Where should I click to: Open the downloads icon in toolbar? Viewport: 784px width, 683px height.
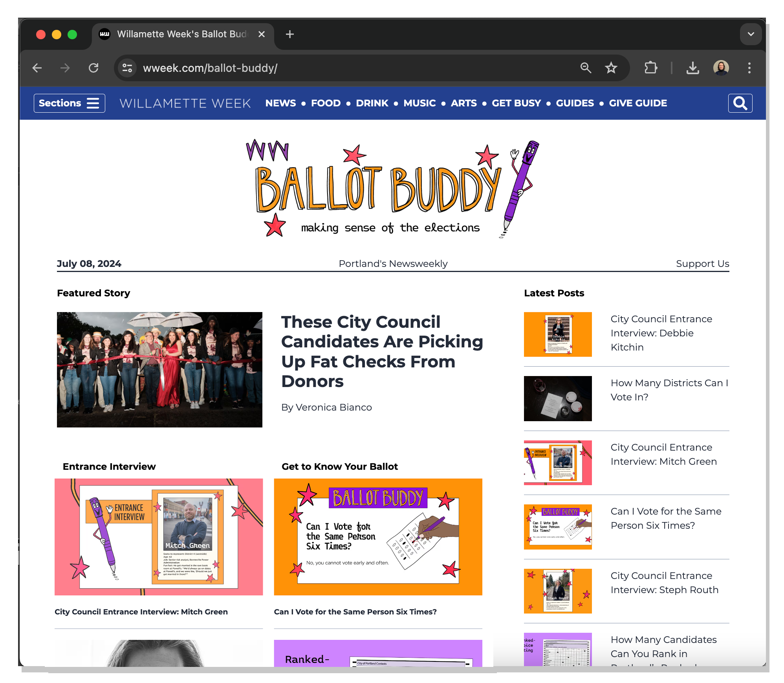click(x=692, y=68)
